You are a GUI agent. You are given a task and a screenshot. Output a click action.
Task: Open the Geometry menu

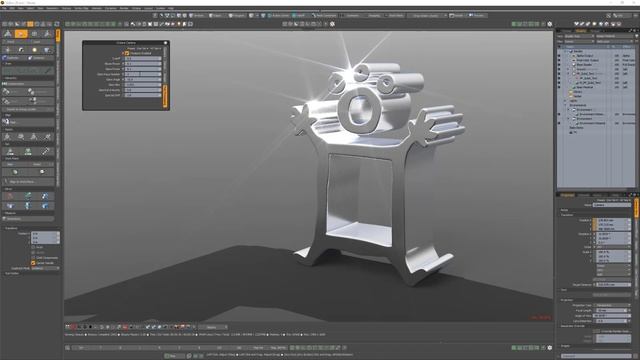pos(52,8)
